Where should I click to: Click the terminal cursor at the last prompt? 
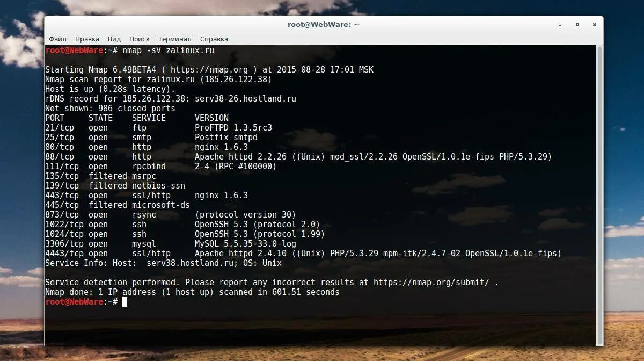[125, 302]
